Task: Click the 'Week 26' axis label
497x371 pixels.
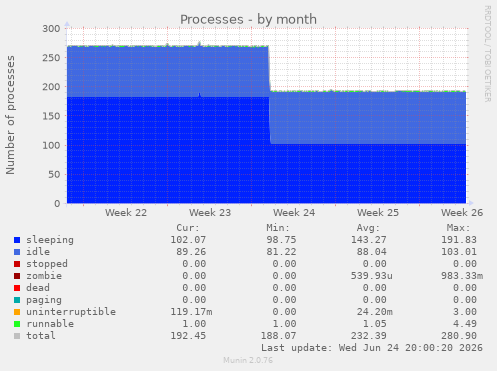Action: [462, 213]
